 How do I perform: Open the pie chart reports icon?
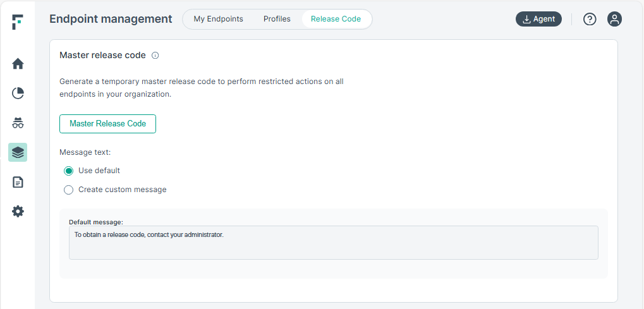(18, 94)
